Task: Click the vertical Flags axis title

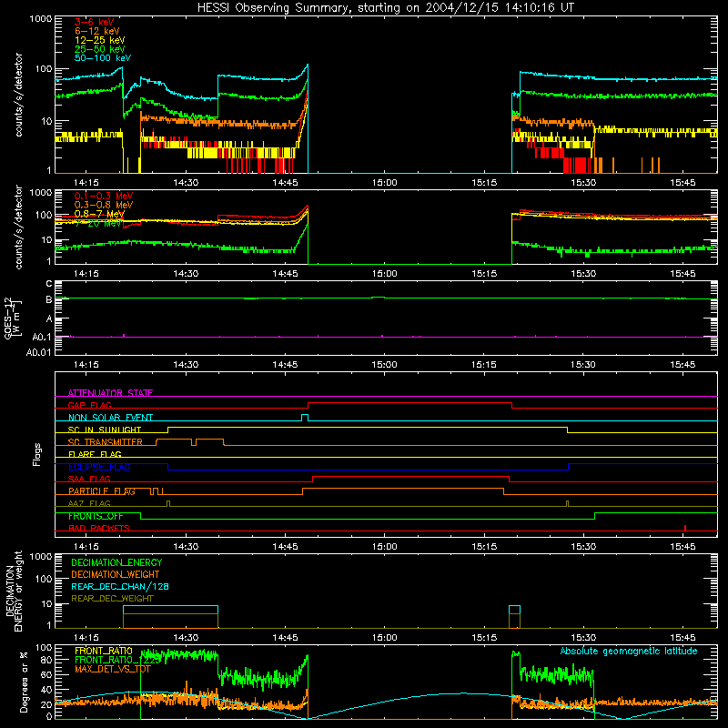Action: coord(36,454)
